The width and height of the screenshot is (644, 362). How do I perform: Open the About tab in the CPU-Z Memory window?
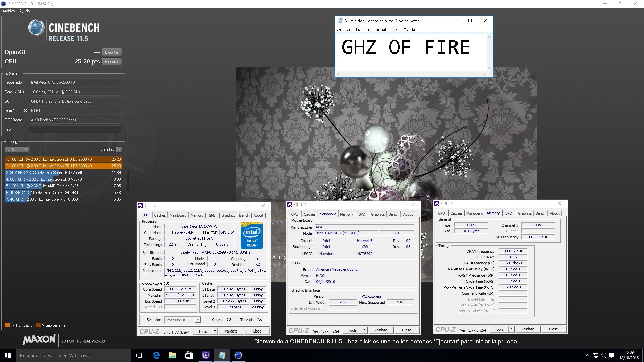click(x=555, y=213)
